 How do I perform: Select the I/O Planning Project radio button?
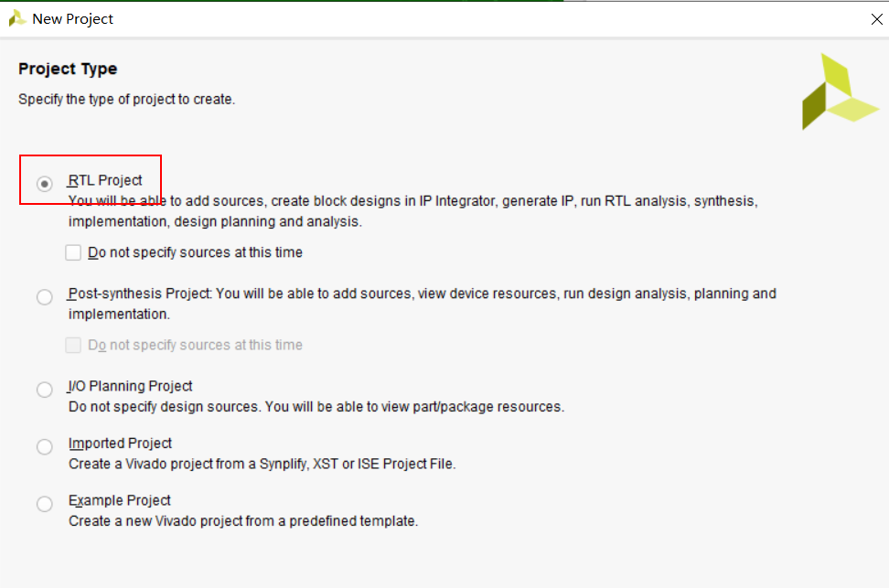44,390
